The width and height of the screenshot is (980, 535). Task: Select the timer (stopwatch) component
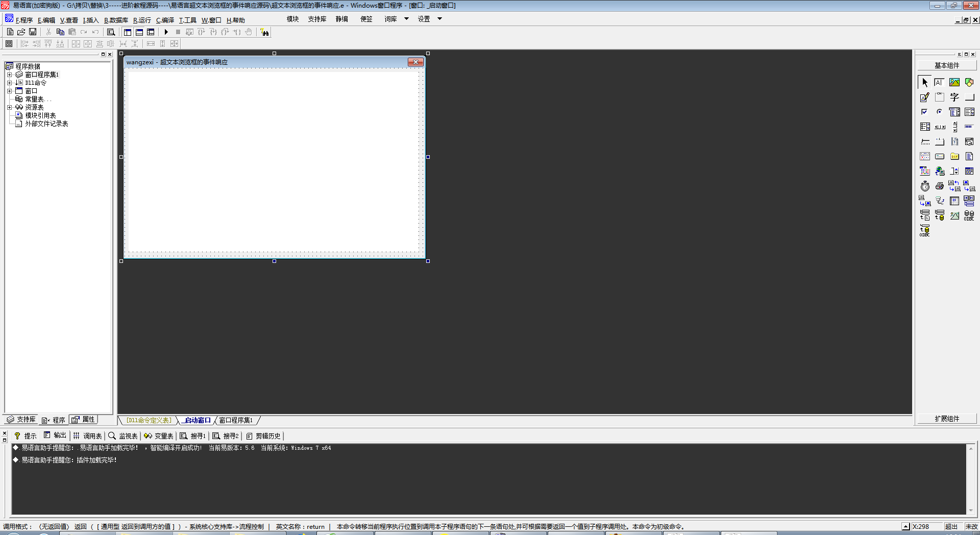(x=924, y=186)
